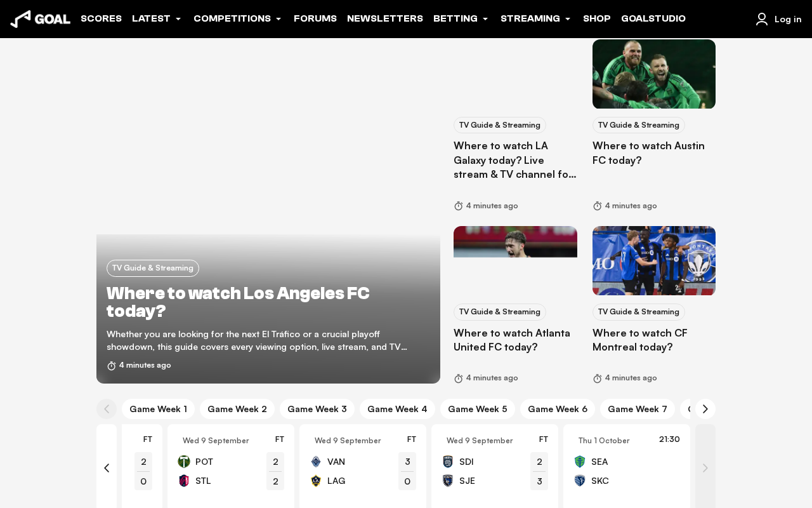The width and height of the screenshot is (812, 508).
Task: Click the Seattle Sounders crest icon
Action: (x=580, y=462)
